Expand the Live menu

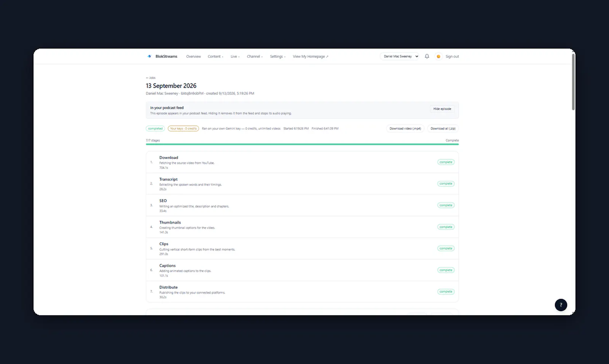235,56
